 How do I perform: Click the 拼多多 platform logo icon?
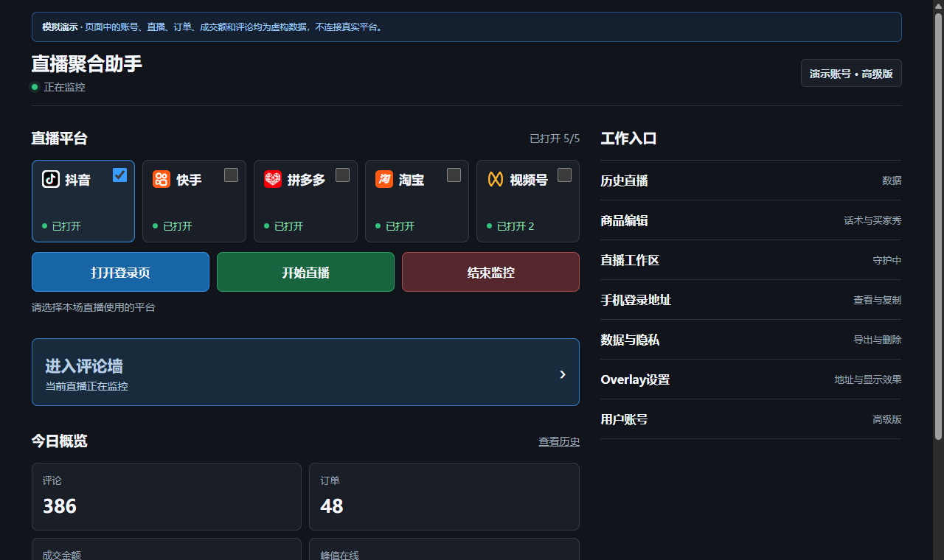(273, 179)
